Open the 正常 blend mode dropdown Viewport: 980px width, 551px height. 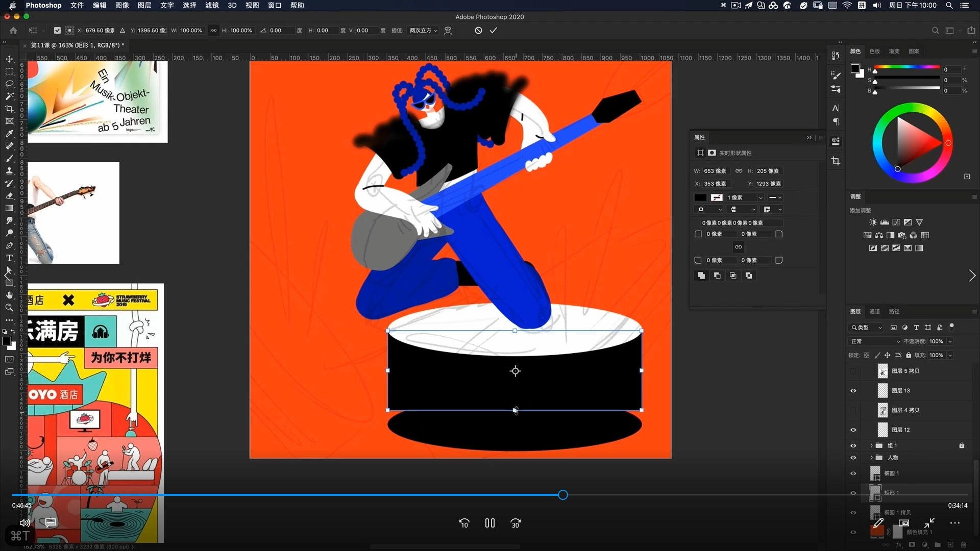(874, 341)
